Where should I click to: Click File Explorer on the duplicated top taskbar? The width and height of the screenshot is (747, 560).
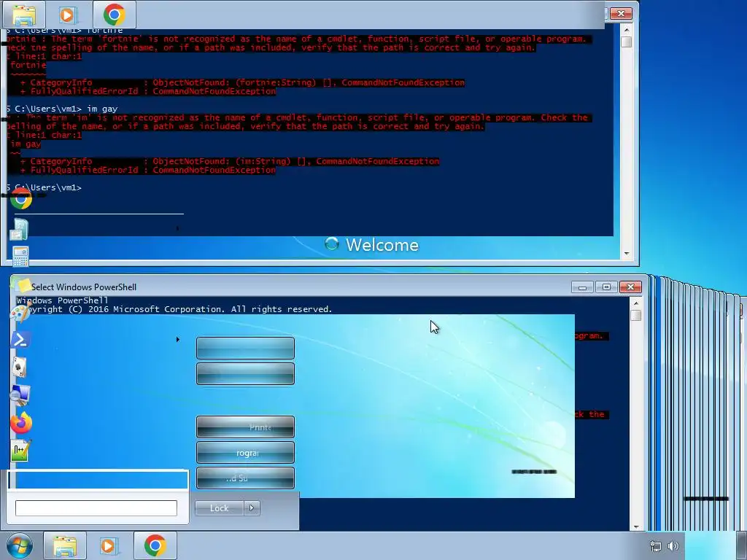pyautogui.click(x=24, y=15)
